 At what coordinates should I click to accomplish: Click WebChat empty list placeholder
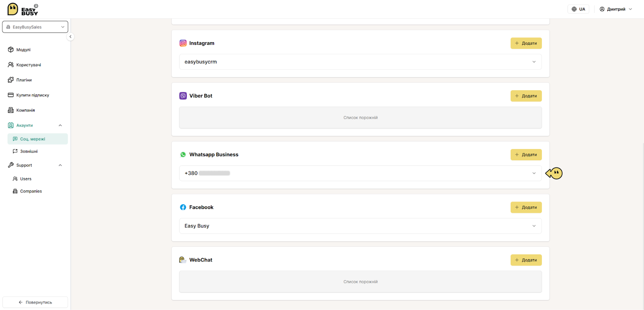pos(360,282)
